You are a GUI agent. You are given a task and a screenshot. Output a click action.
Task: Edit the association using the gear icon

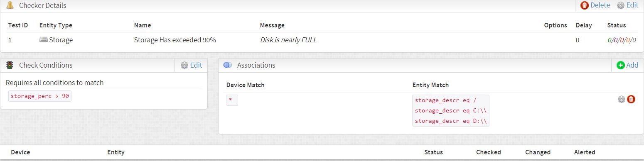(622, 99)
